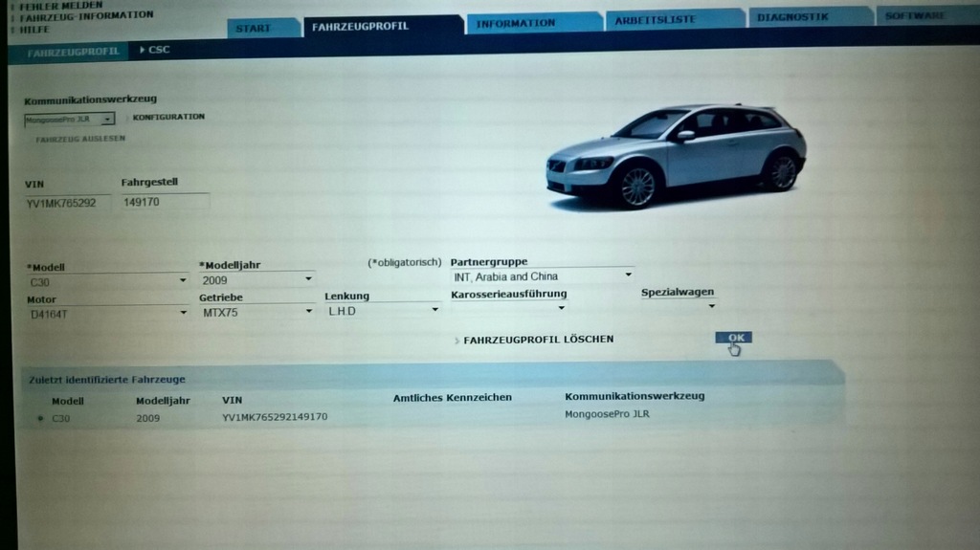Select the C30 radio button in recent vehicles
The height and width of the screenshot is (550, 980).
coord(40,418)
